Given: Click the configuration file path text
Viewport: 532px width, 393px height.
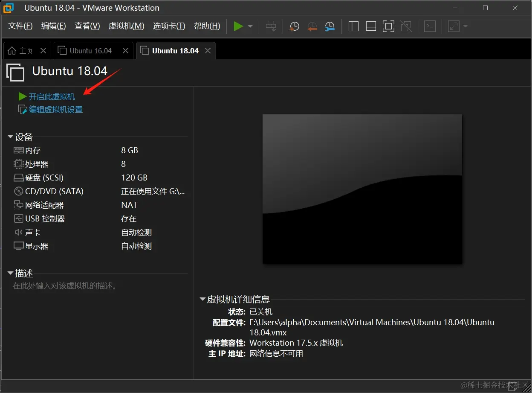Looking at the screenshot, I should [x=372, y=328].
